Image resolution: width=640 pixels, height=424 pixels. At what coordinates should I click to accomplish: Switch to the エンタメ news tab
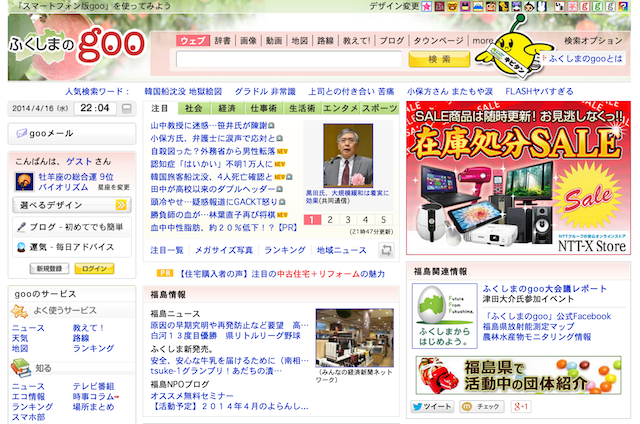pos(340,108)
